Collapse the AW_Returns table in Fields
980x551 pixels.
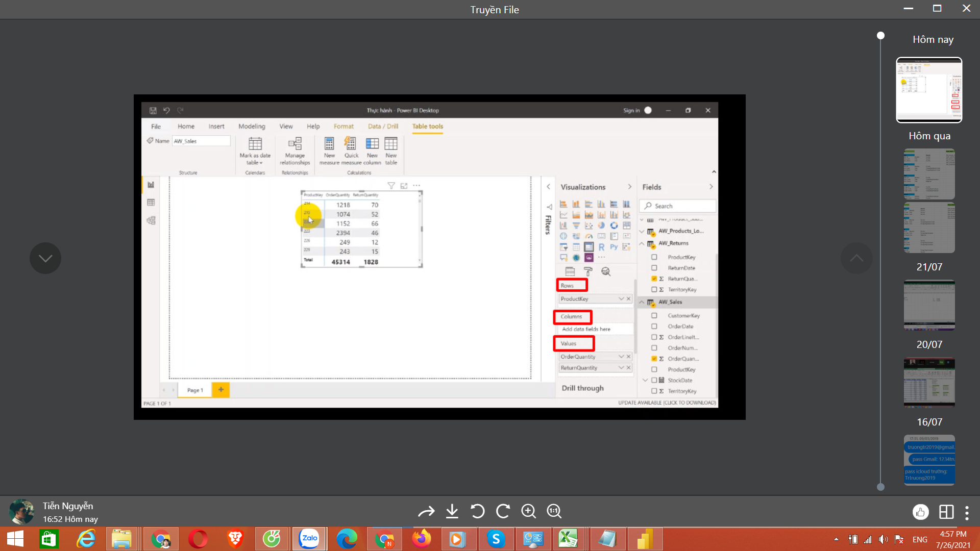(x=642, y=243)
